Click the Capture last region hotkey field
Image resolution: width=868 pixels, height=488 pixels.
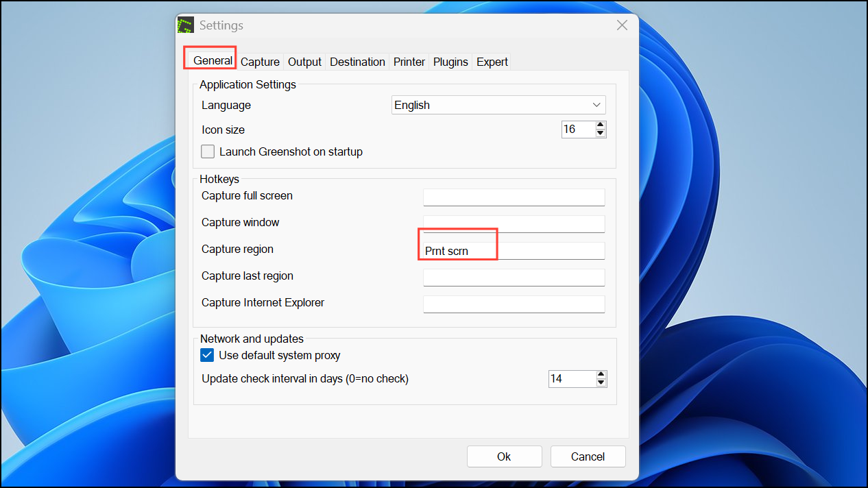point(514,277)
